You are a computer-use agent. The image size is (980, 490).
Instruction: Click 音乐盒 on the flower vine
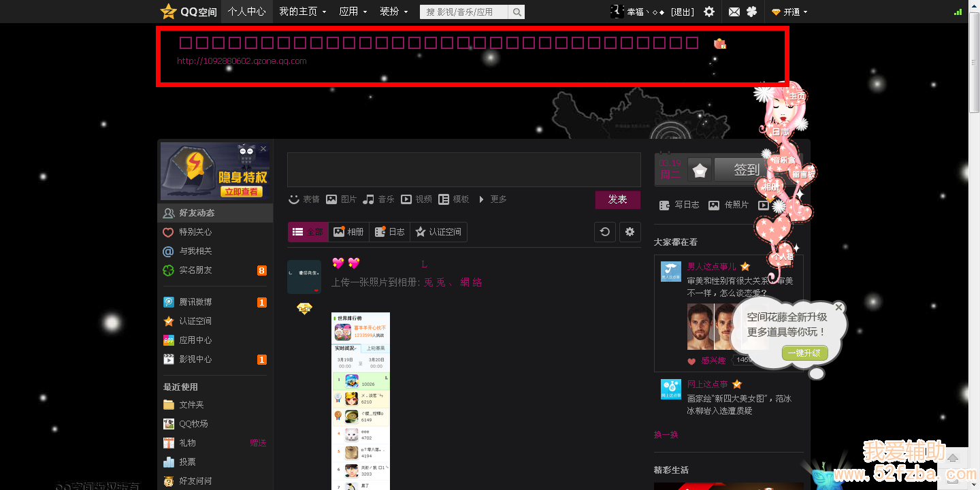[x=783, y=161]
